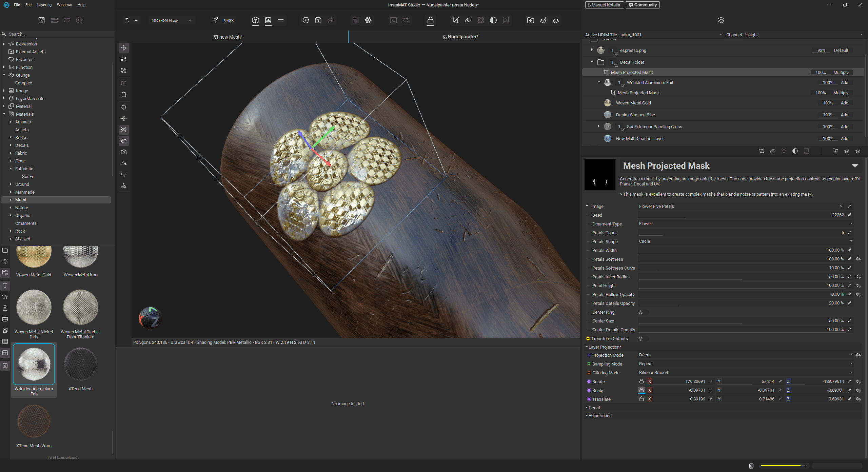Unlock the Scale axis lock padlock
868x472 pixels.
pos(642,390)
